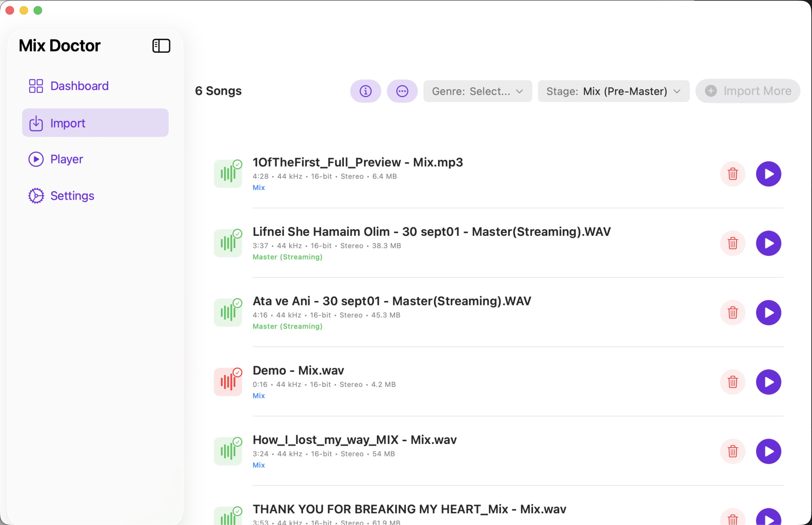Open the info icon next to song count

(365, 91)
